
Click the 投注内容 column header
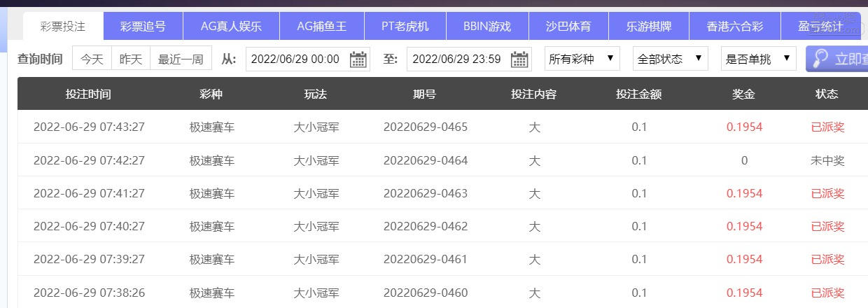534,94
